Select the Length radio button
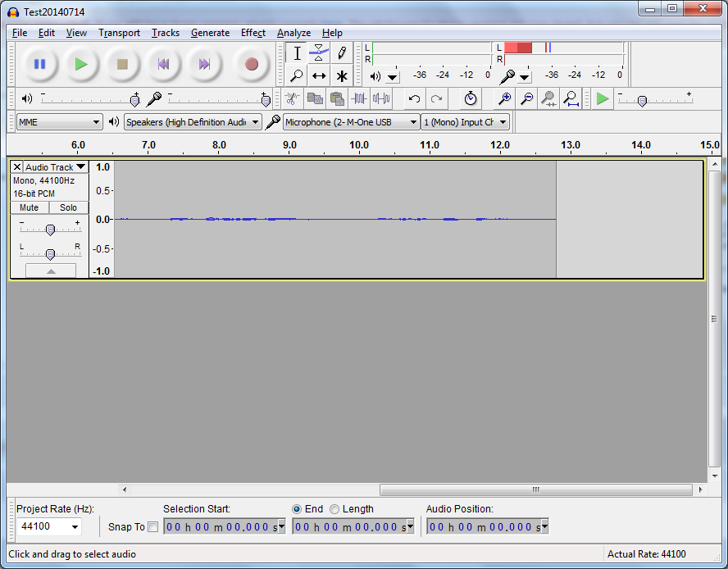Viewport: 728px width, 569px height. click(334, 509)
